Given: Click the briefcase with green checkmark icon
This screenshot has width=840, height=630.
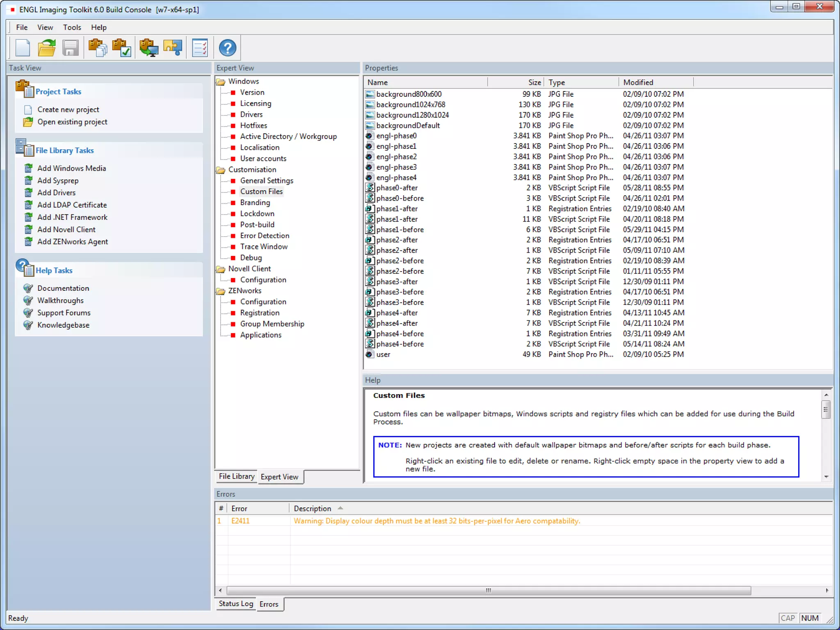Looking at the screenshot, I should coord(121,48).
